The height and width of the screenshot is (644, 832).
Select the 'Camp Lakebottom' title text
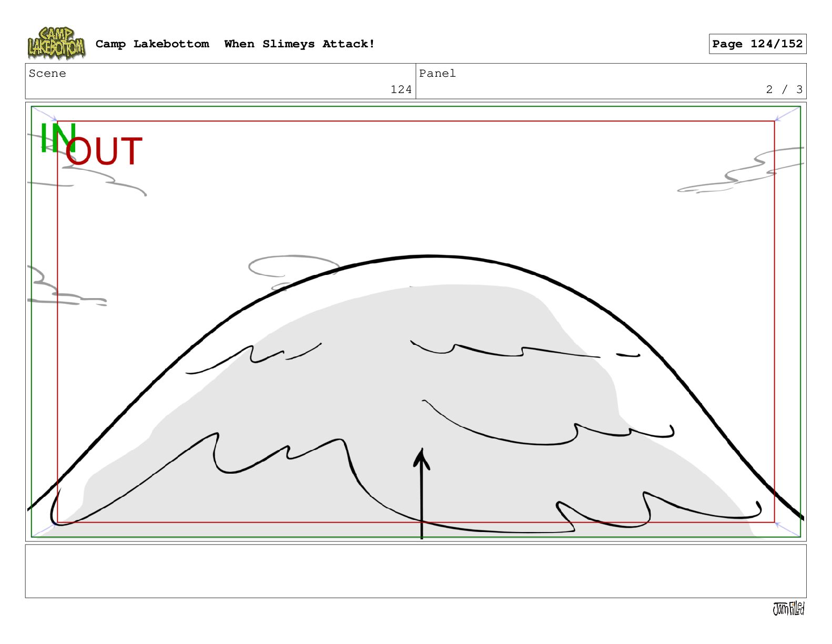coord(152,44)
